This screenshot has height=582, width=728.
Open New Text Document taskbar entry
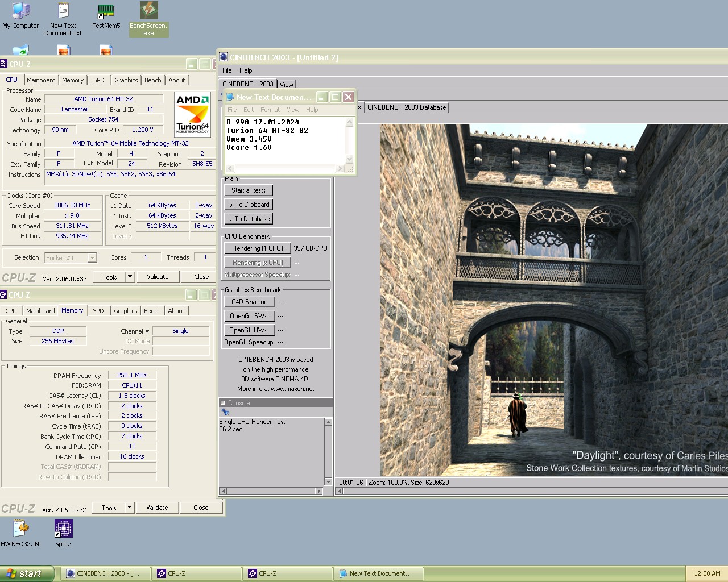378,573
